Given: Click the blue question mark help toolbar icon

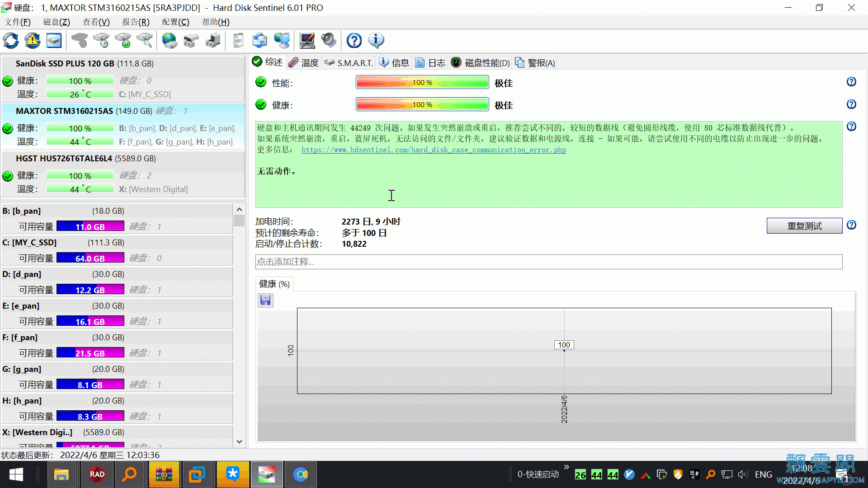Looking at the screenshot, I should point(354,41).
